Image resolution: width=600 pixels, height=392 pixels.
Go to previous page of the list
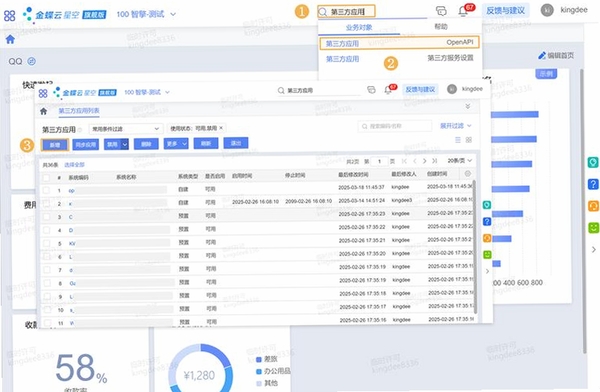(x=414, y=161)
